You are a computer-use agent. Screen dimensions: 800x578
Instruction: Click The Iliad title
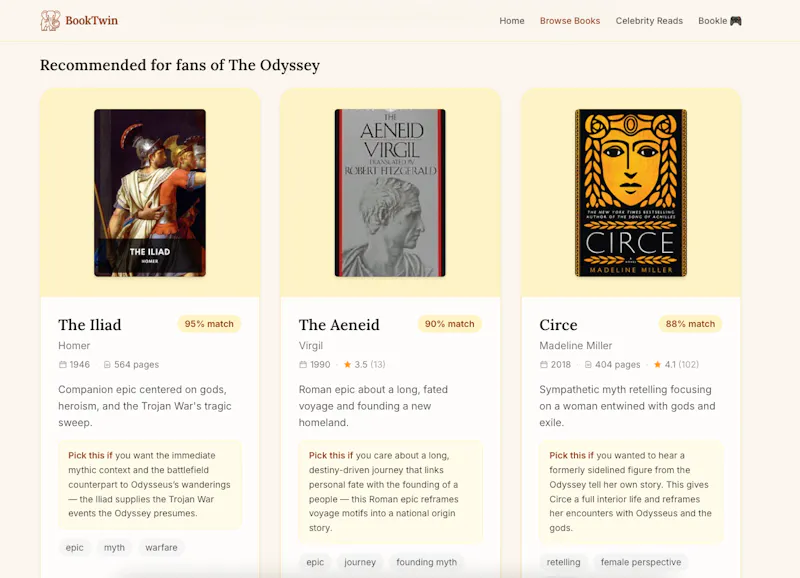pyautogui.click(x=90, y=325)
